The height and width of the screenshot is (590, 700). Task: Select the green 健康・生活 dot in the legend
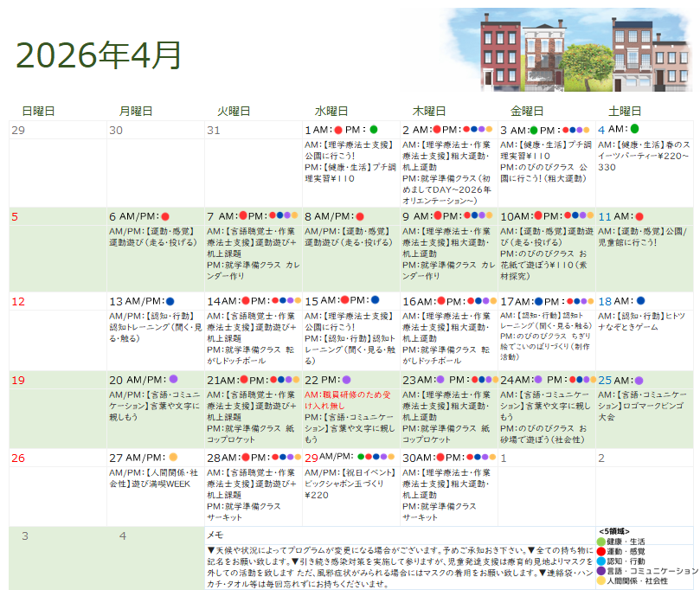[600, 541]
